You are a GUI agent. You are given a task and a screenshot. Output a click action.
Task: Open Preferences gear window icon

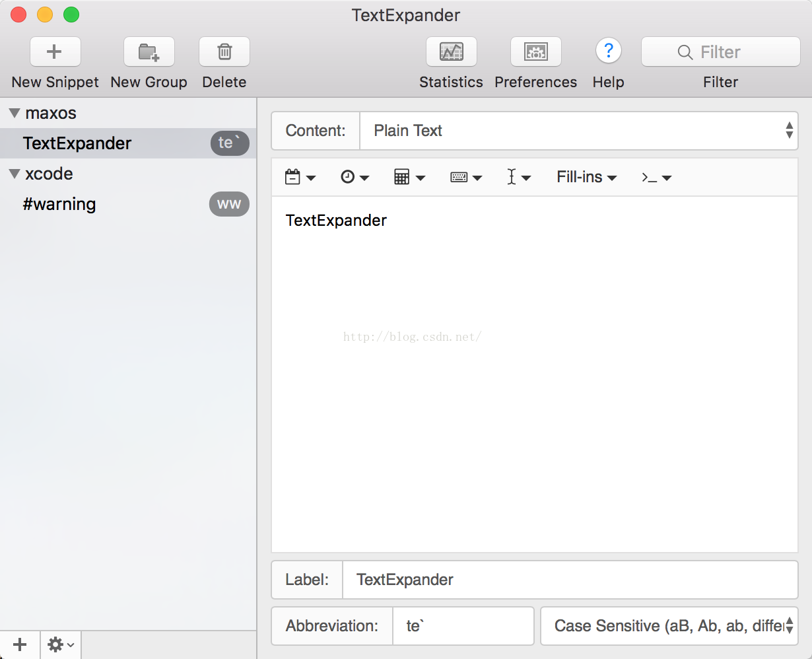click(x=536, y=52)
